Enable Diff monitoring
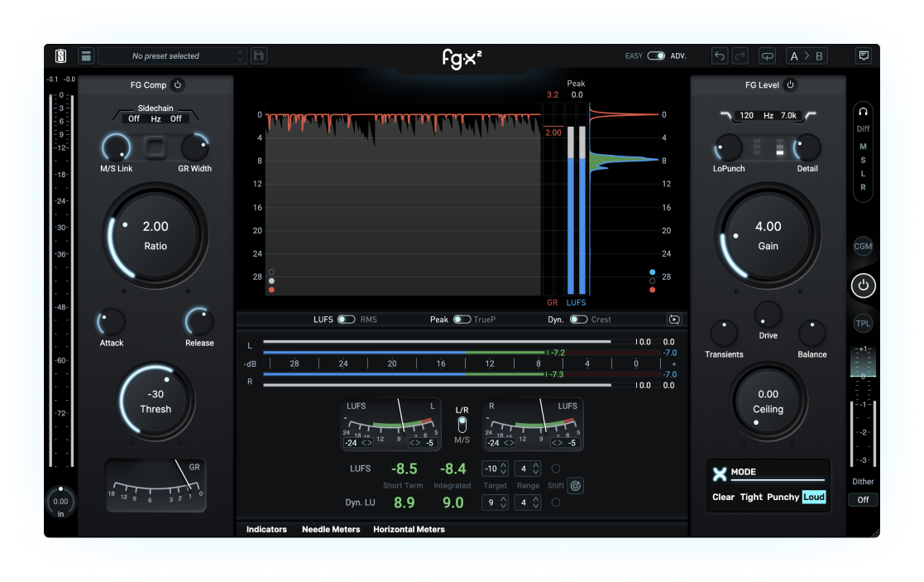Screen dimensions: 924x582 click(863, 129)
